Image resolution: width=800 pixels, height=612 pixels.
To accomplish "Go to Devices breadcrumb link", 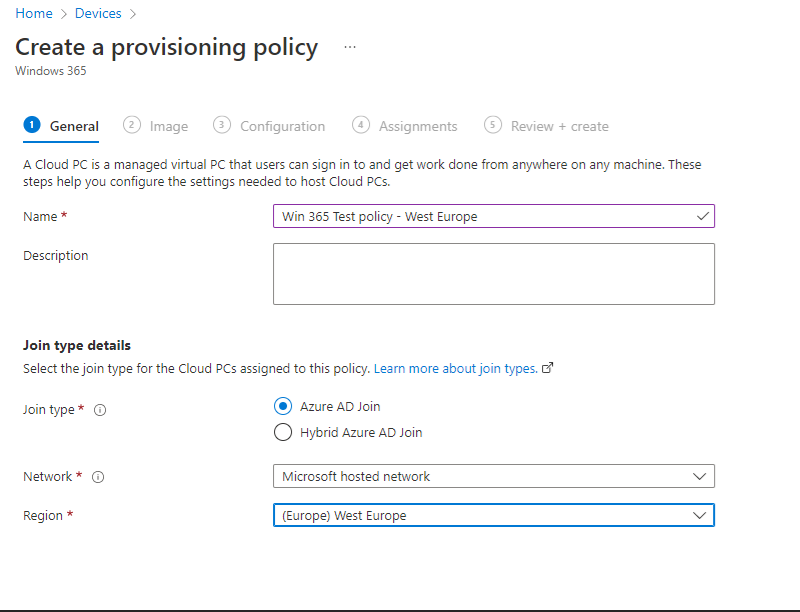I will click(x=98, y=13).
